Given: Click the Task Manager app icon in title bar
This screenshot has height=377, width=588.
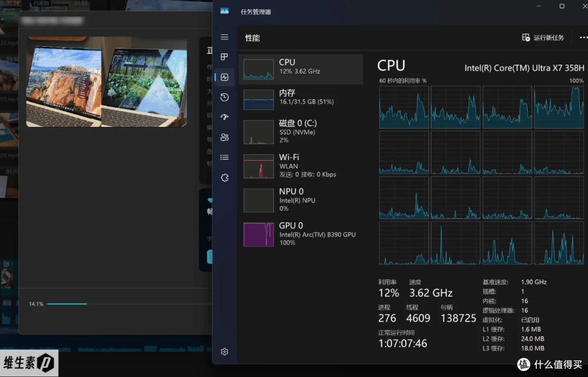Looking at the screenshot, I should [224, 11].
